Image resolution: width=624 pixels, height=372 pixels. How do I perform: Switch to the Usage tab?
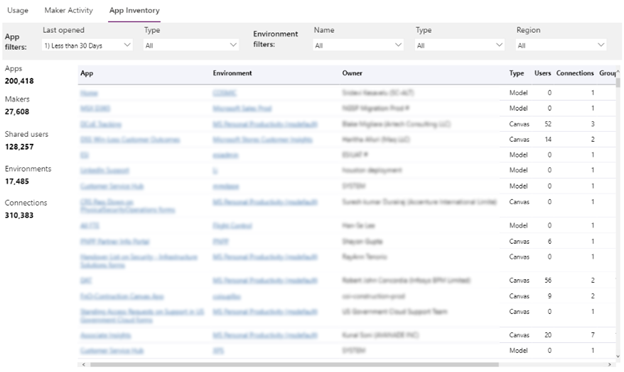[x=18, y=10]
